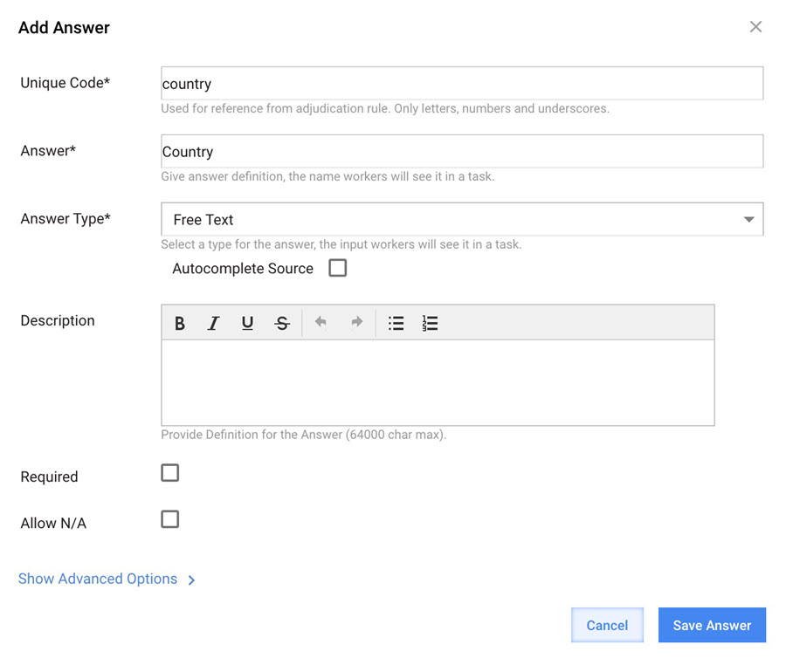Open the Answer Type dropdown
This screenshot has width=786, height=672.
(462, 219)
